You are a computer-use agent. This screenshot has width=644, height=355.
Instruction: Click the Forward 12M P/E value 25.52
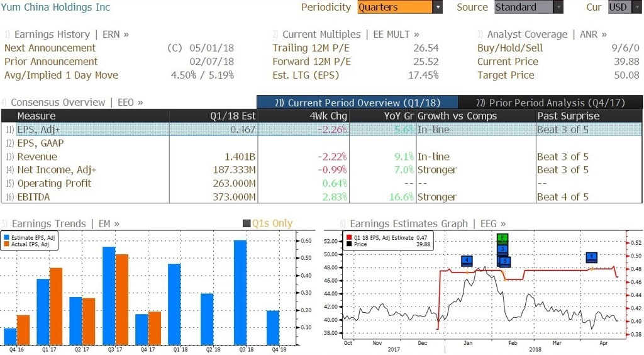coord(426,62)
